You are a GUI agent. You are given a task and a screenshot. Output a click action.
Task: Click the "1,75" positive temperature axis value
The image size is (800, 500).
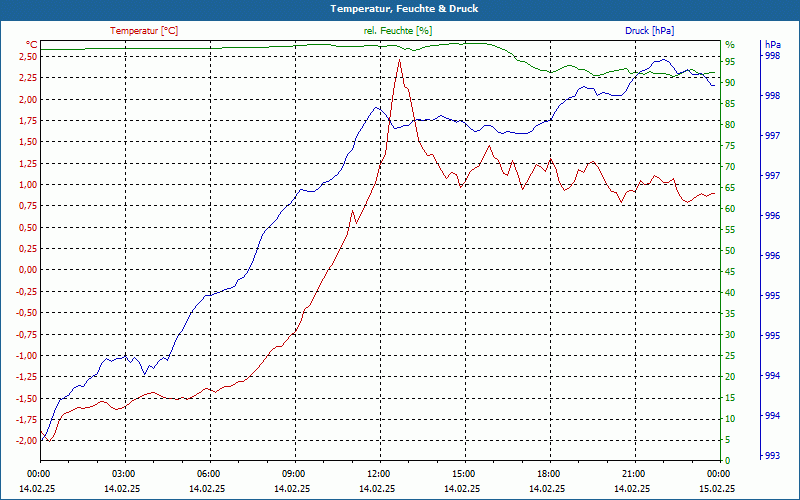28,121
